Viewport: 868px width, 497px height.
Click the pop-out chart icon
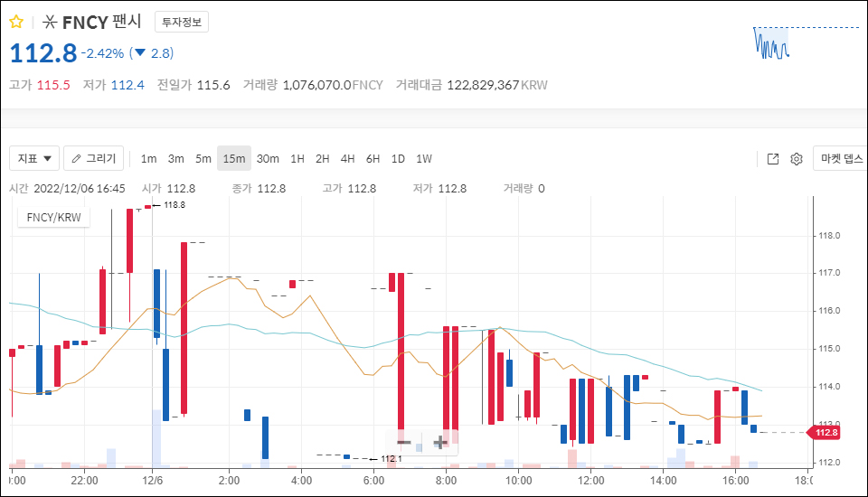pos(773,159)
